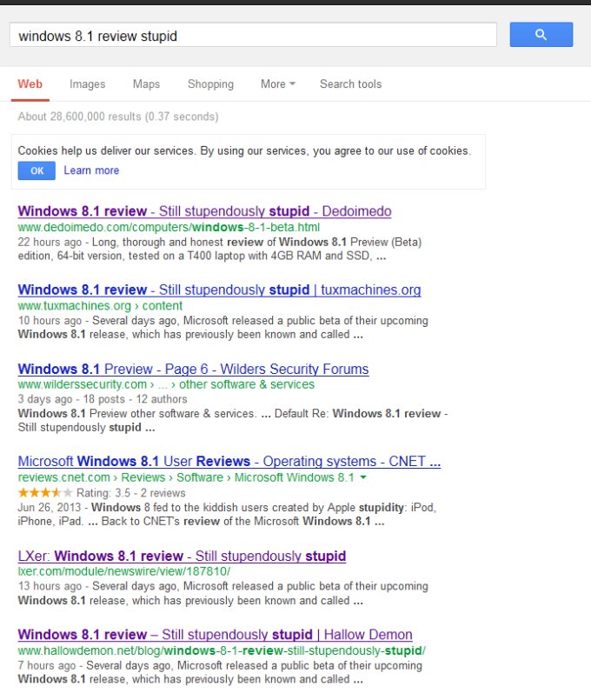Open the Images tab
The width and height of the screenshot is (591, 700).
(x=88, y=84)
